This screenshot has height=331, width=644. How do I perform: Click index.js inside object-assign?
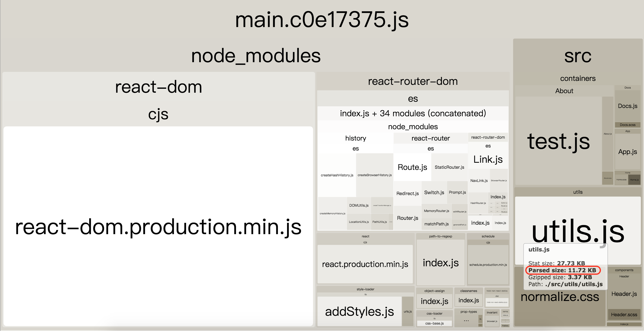[x=434, y=301]
